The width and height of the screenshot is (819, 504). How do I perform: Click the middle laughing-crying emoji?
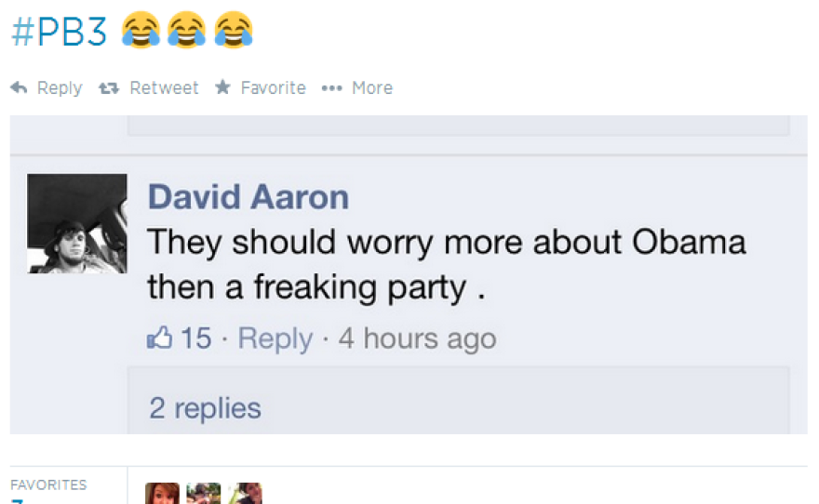click(x=187, y=30)
